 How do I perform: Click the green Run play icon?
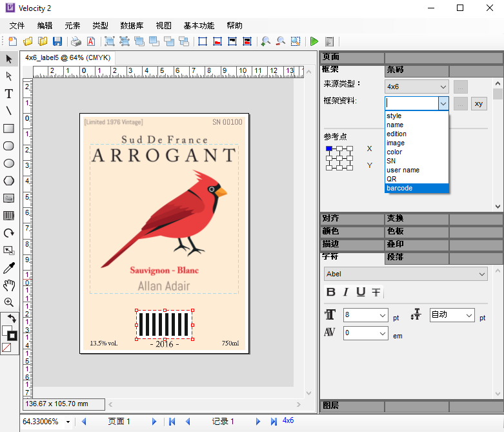click(314, 42)
